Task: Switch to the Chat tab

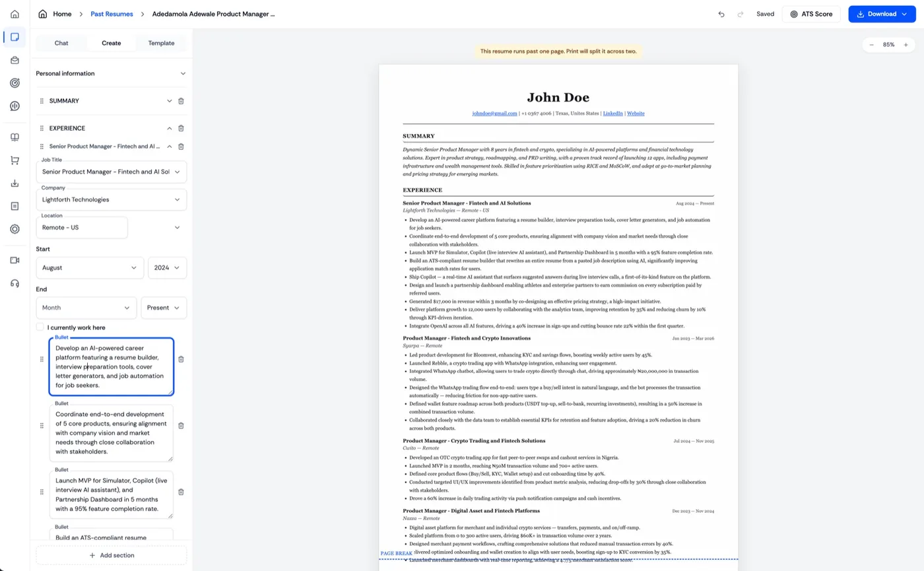Action: tap(61, 43)
